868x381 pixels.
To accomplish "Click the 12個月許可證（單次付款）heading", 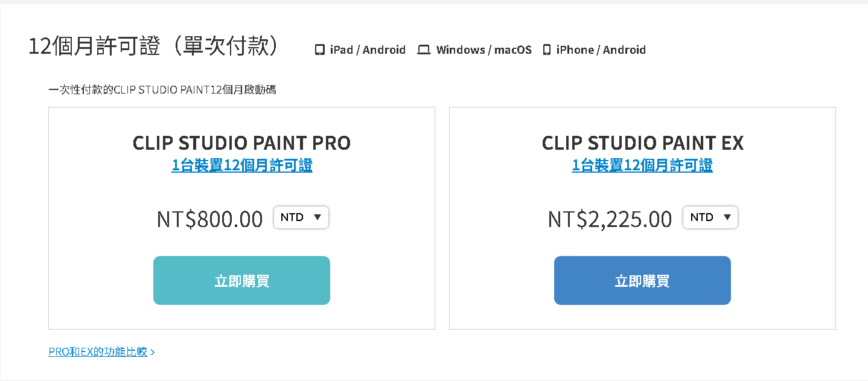I will coord(154,46).
